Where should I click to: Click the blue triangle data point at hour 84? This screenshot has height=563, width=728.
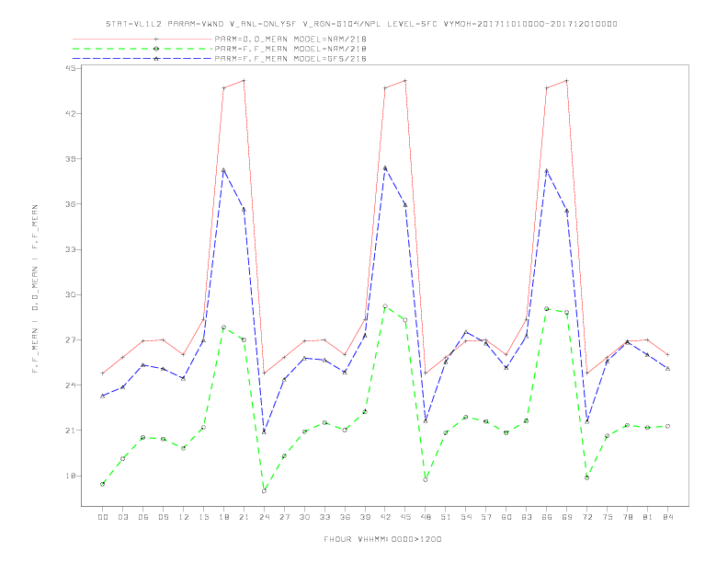pos(667,368)
